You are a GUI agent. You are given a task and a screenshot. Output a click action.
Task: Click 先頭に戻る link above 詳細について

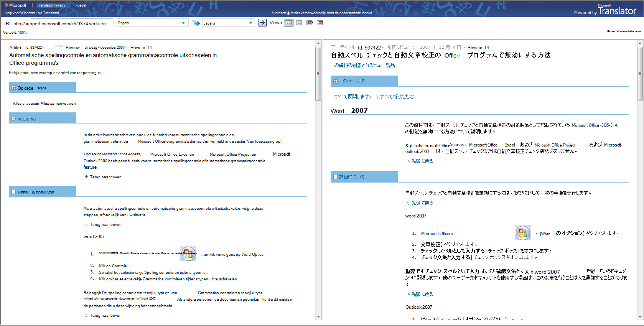422,161
